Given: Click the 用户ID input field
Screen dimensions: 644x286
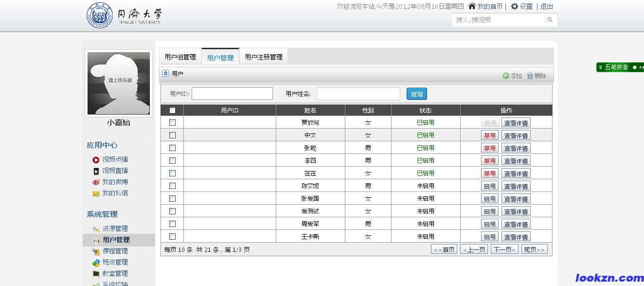Looking at the screenshot, I should point(232,94).
